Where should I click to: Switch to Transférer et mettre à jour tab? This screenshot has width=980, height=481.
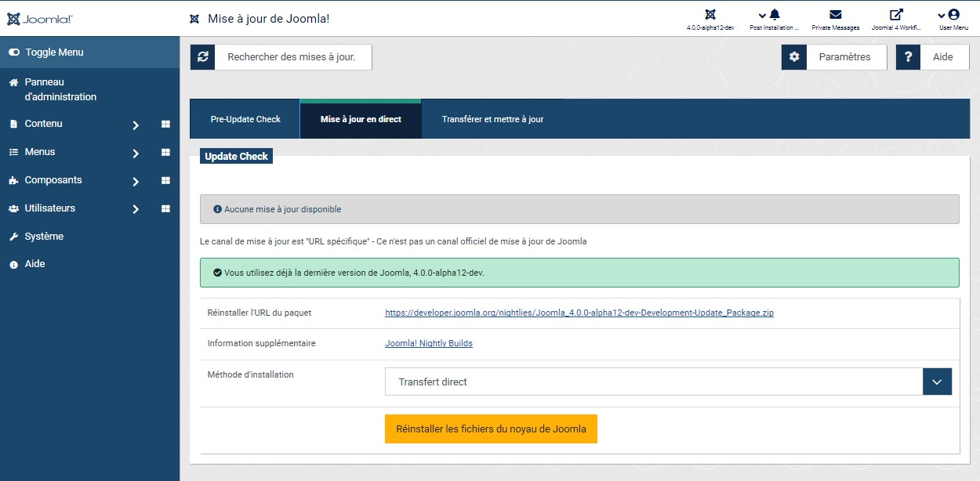tap(492, 119)
